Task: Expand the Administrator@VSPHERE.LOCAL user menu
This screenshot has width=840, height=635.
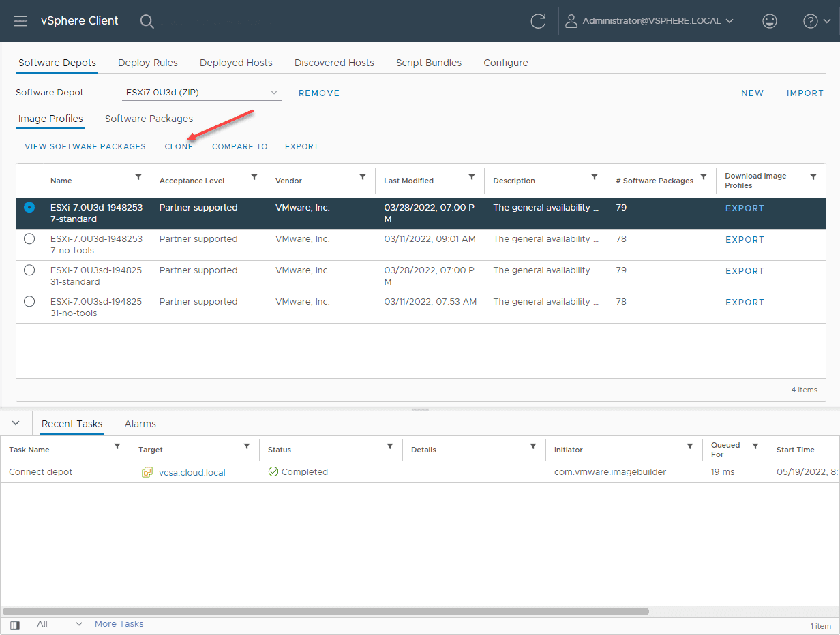Action: click(x=650, y=21)
